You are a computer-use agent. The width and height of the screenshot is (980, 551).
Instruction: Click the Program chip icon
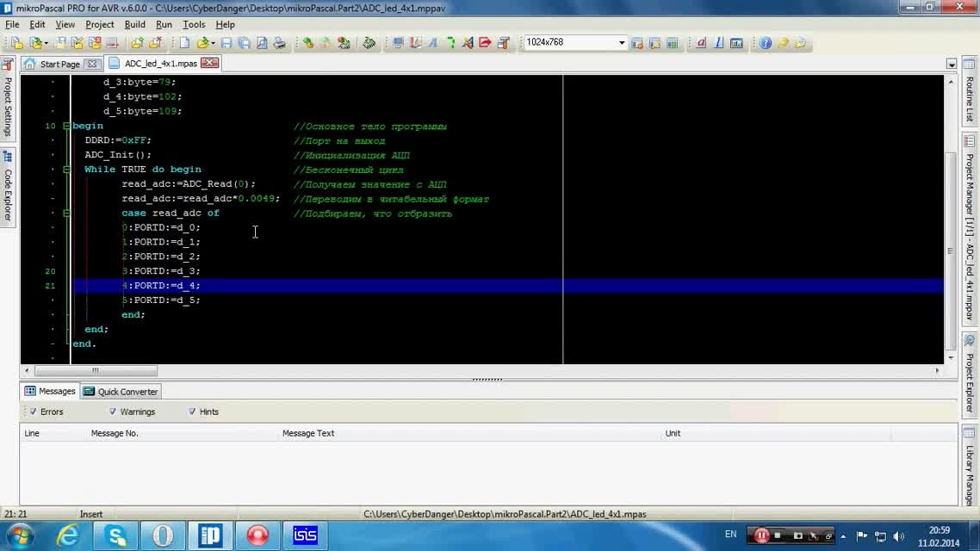coord(369,42)
